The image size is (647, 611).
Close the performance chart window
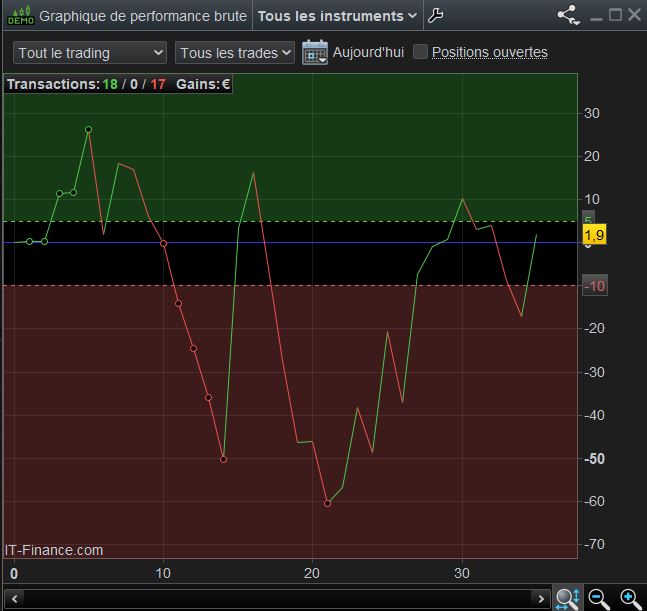pyautogui.click(x=634, y=15)
